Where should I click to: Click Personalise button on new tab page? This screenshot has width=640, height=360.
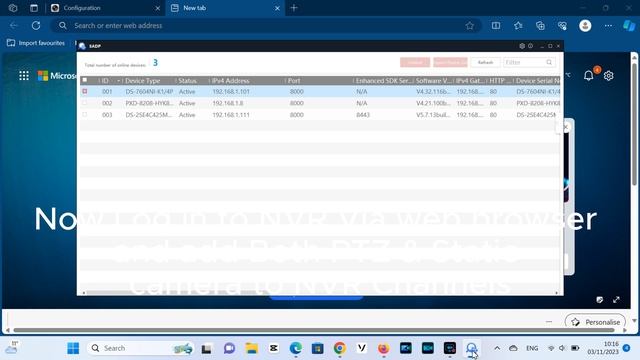596,322
